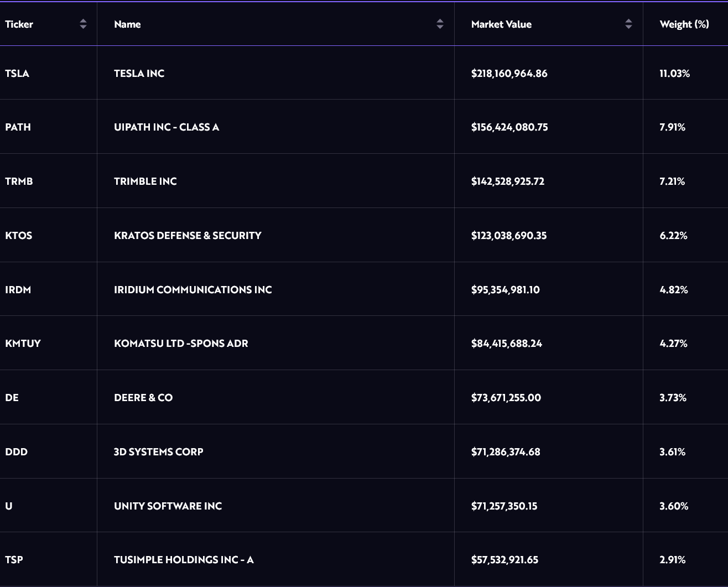Click the 11.03% weight value
This screenshot has height=587, width=728.
(x=675, y=74)
